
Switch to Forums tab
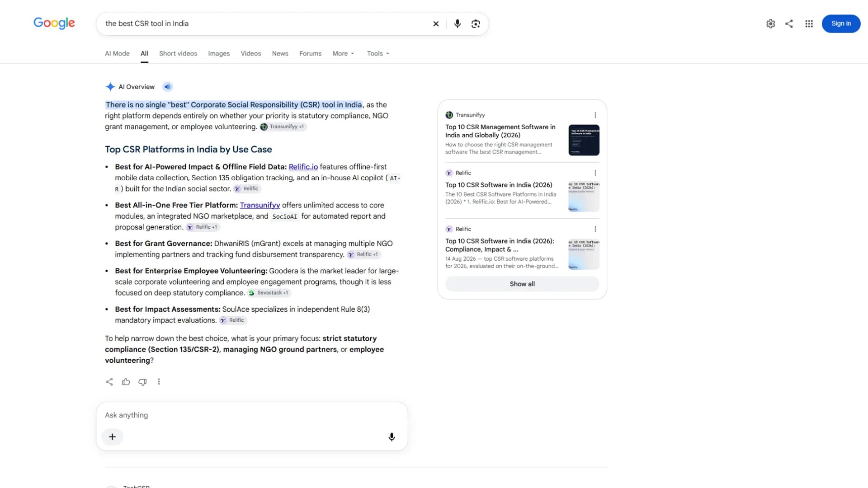click(x=311, y=53)
